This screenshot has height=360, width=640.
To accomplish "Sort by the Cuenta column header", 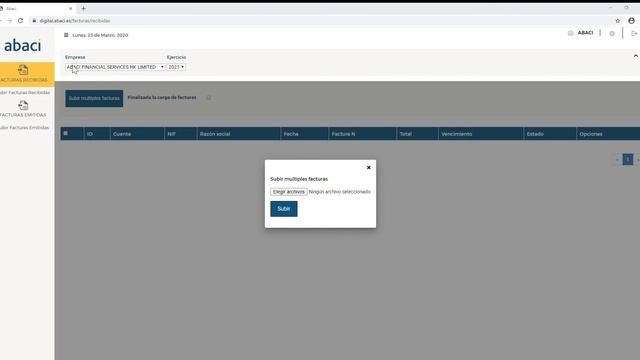I will tap(122, 134).
